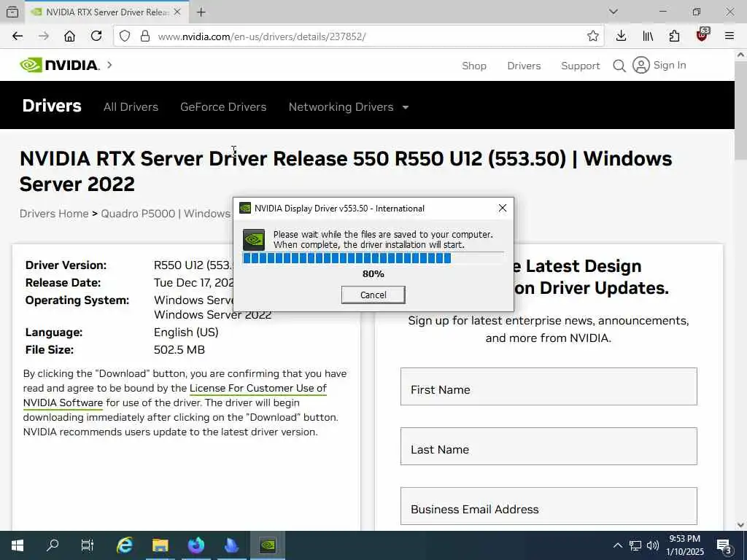Viewport: 747px width, 560px height.
Task: Reload the page with the refresh icon
Action: pos(96,36)
